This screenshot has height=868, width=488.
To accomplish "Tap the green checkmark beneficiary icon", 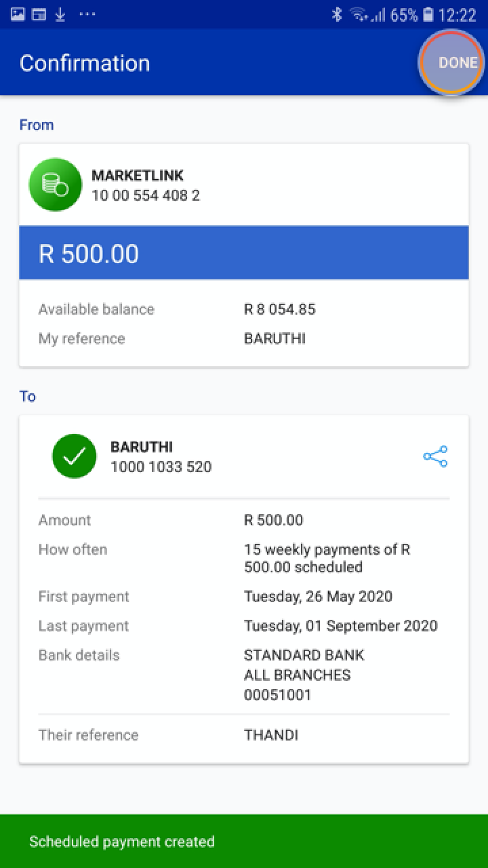I will [74, 456].
